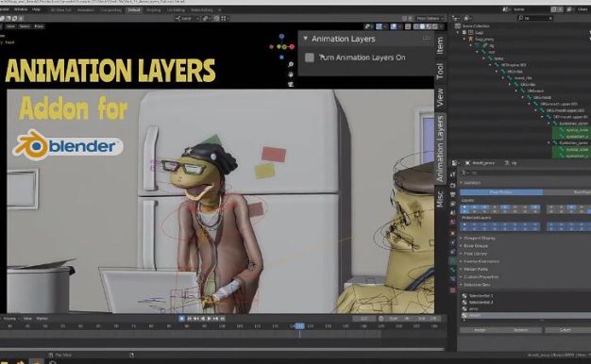Viewport: 591px width, 364px height.
Task: Toggle the viewport overlays button
Action: click(x=395, y=26)
